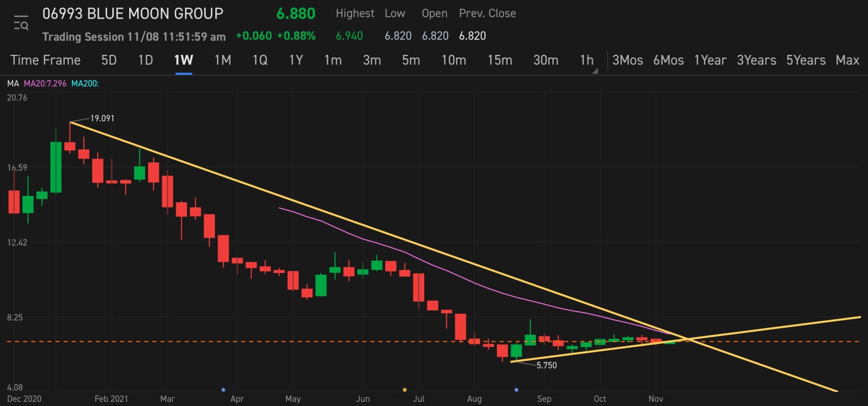Select the 1Y time frame

pyautogui.click(x=296, y=60)
